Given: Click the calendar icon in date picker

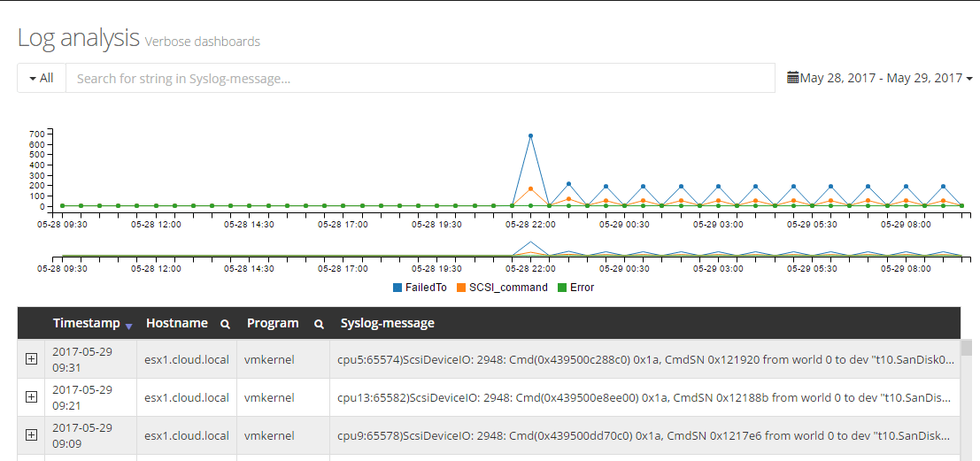Looking at the screenshot, I should [x=793, y=78].
